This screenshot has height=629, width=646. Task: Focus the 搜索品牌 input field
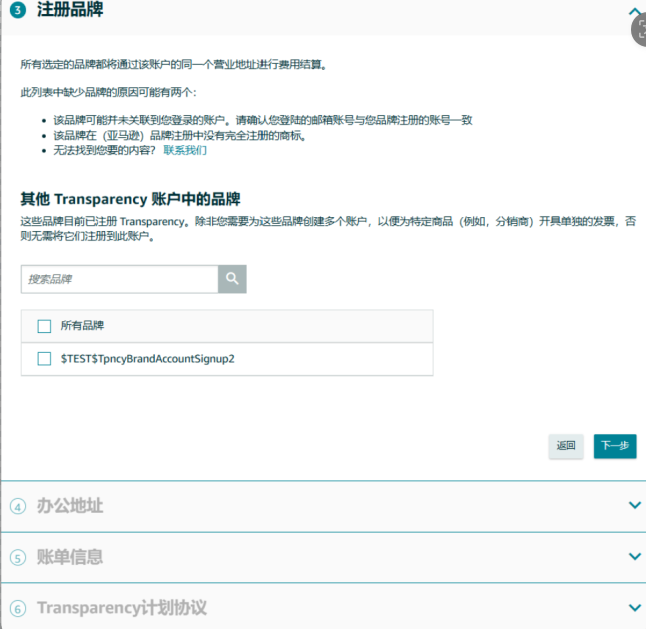pos(119,279)
